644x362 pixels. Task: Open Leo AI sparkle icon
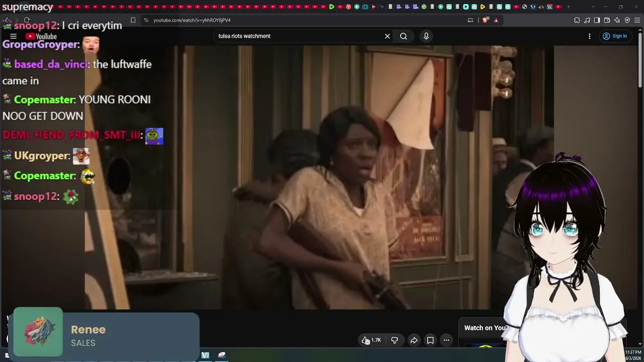coord(617,20)
